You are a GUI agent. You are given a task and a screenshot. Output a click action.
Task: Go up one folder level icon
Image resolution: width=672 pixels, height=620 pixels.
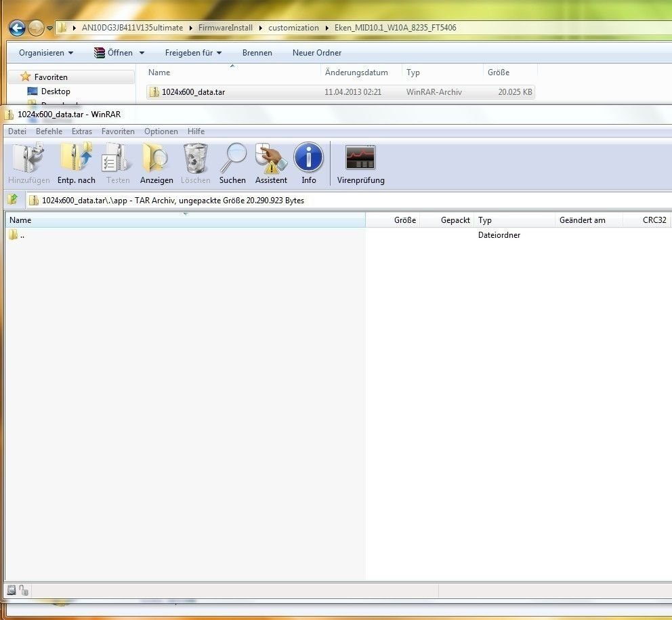14,199
